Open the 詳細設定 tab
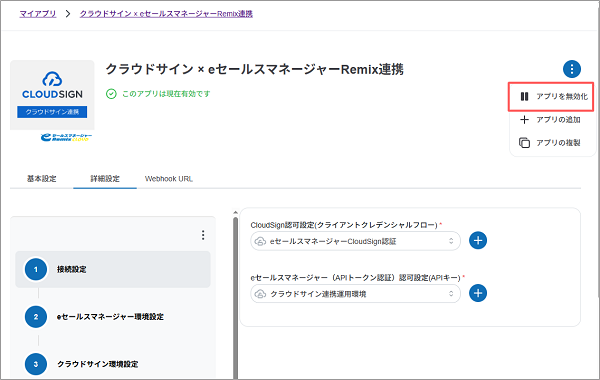Image resolution: width=600 pixels, height=380 pixels. click(105, 179)
